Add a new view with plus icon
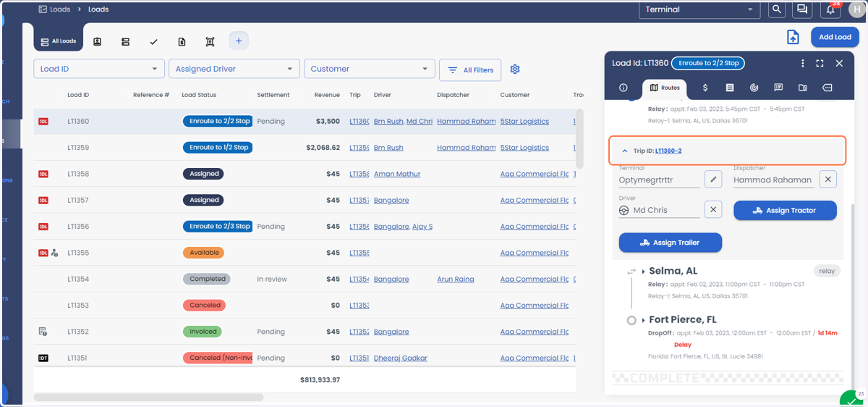The image size is (868, 407). pos(239,41)
